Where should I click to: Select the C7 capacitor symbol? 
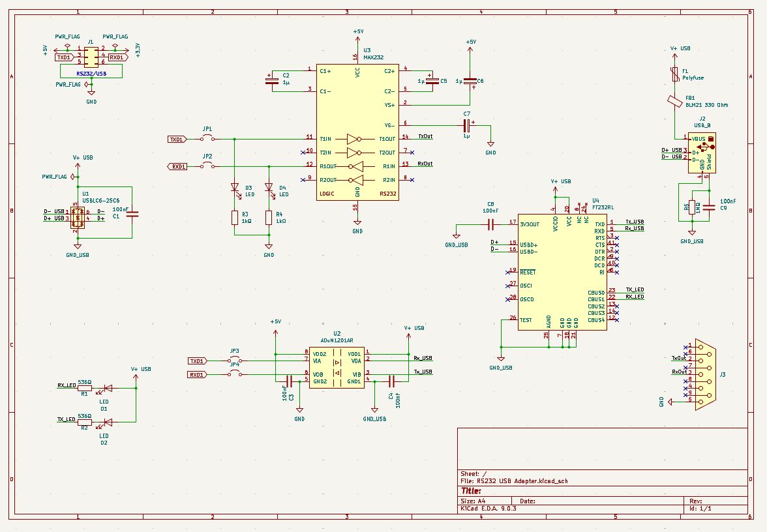[x=467, y=126]
